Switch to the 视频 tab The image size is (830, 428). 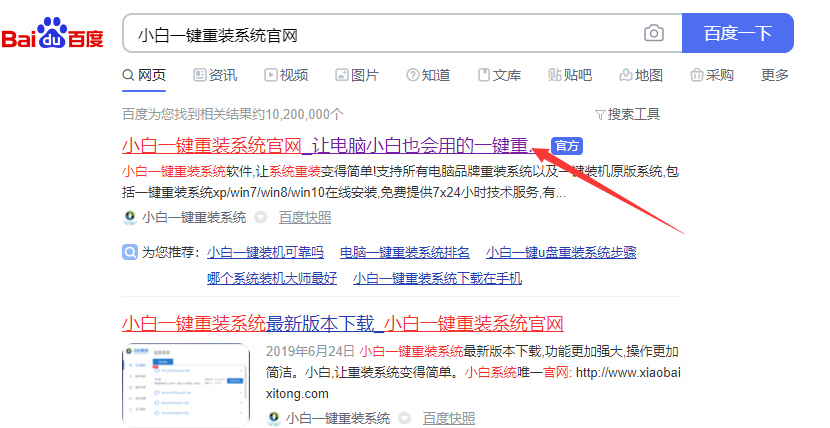point(286,75)
